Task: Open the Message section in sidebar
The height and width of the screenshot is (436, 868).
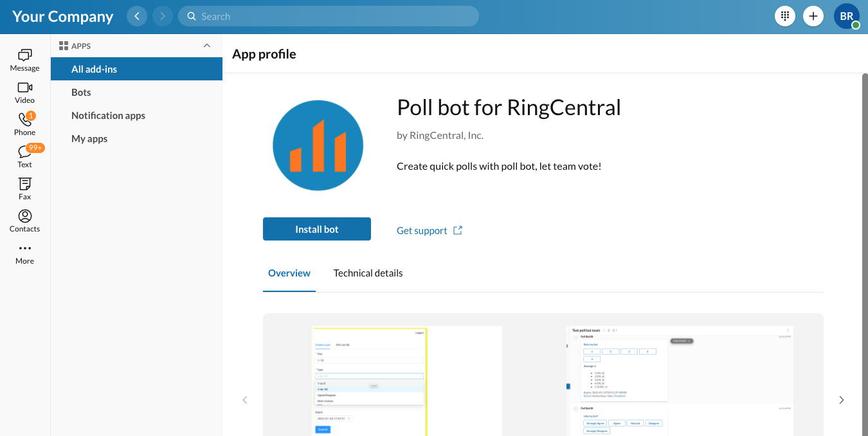Action: click(x=24, y=60)
